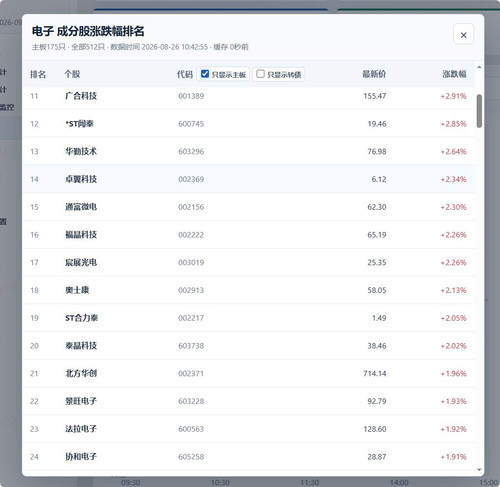Click stock code 600745
The height and width of the screenshot is (487, 500).
pyautogui.click(x=191, y=124)
